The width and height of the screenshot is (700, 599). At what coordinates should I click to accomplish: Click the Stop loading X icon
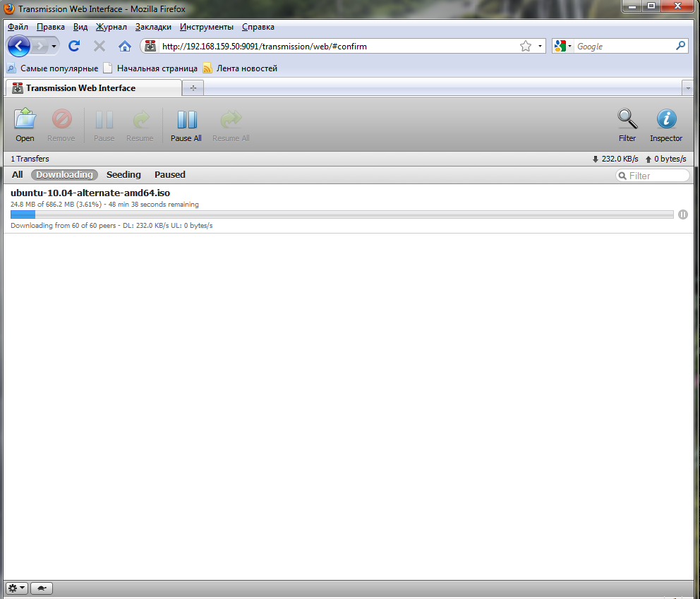click(99, 46)
